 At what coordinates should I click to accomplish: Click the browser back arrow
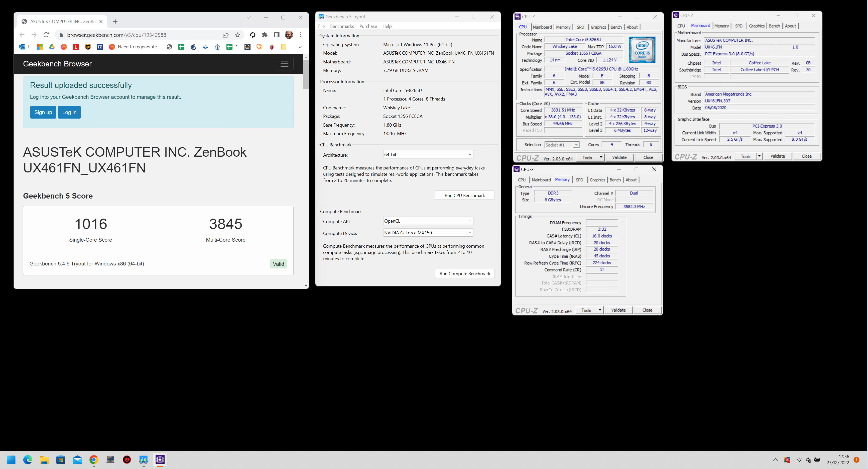[22, 35]
